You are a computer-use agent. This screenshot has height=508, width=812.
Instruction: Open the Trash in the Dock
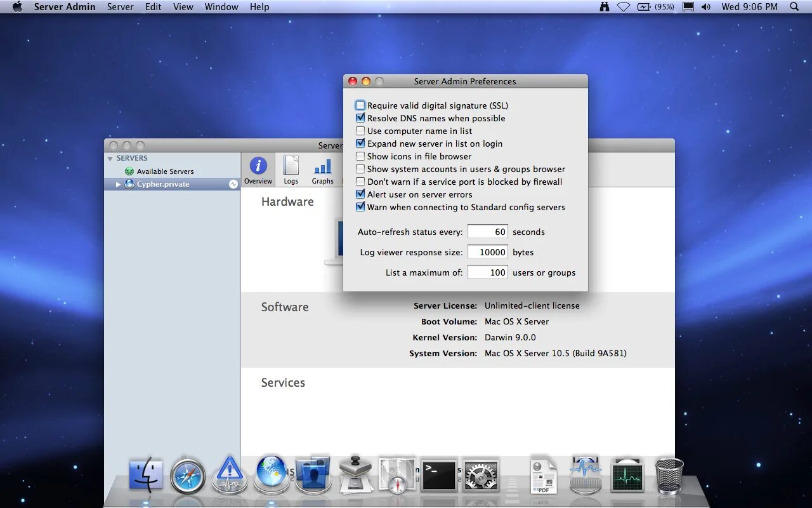point(669,475)
